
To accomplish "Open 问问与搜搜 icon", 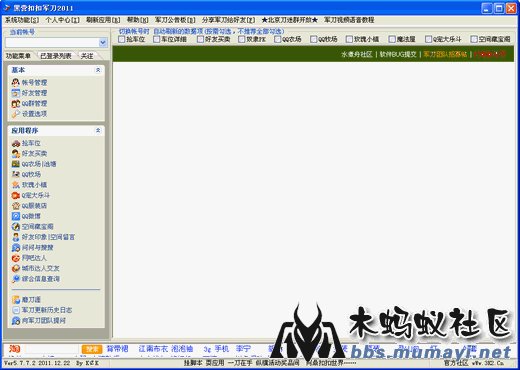I will click(x=16, y=247).
